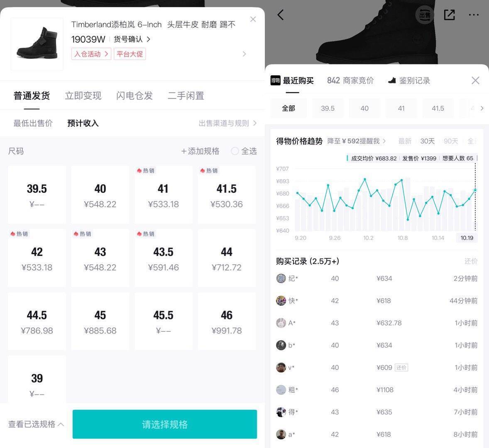Select size 42 at ¥533.18
Image resolution: width=489 pixels, height=448 pixels.
tap(37, 258)
